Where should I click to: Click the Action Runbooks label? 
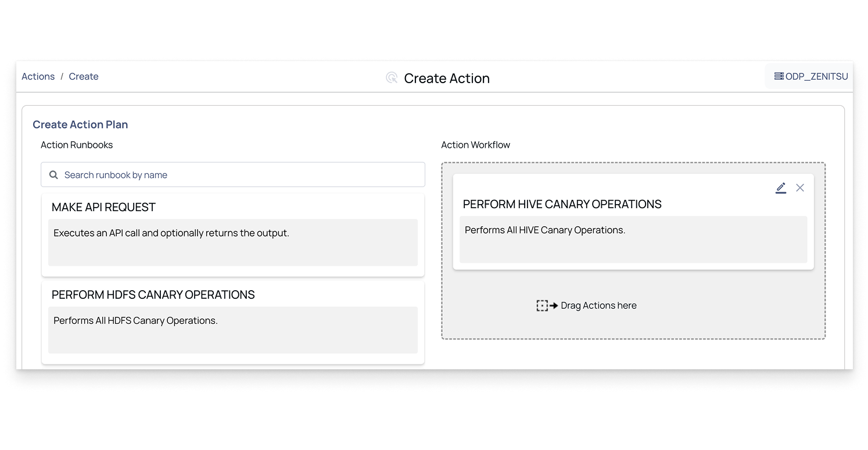pyautogui.click(x=77, y=145)
